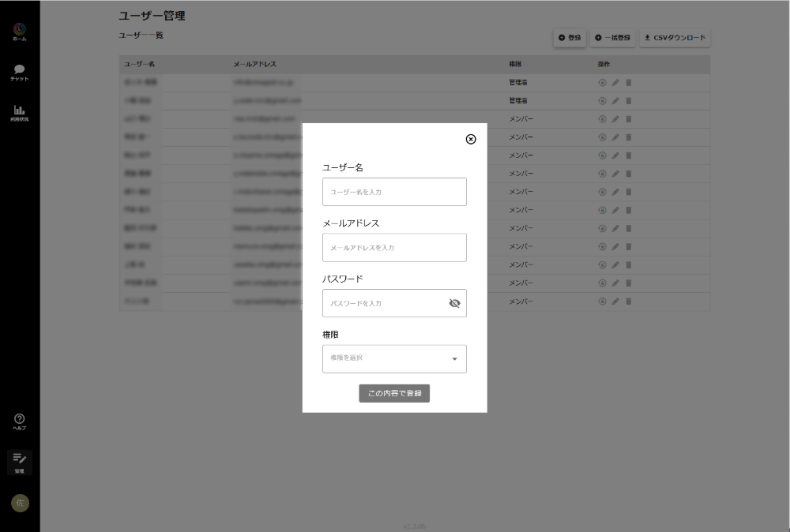
Task: Focus the パスワード input field
Action: pos(394,303)
